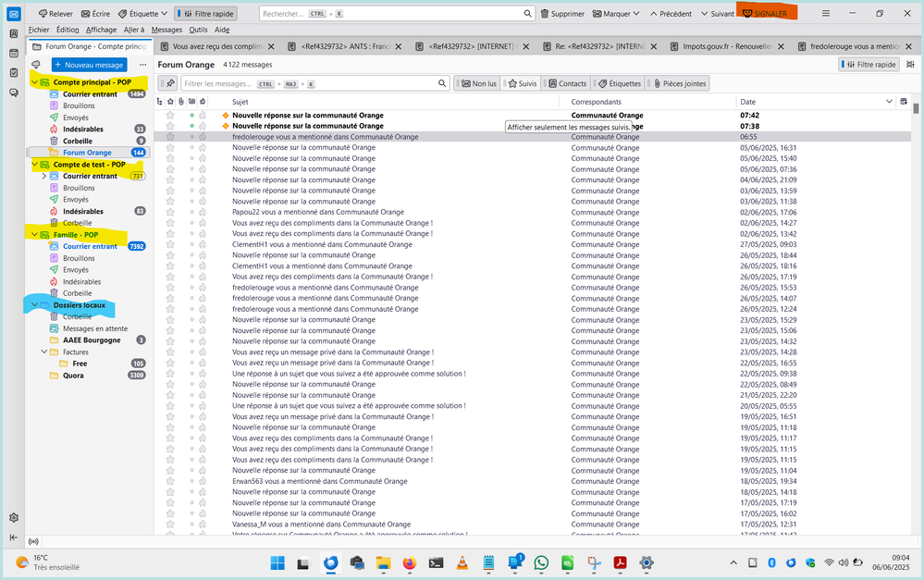The height and width of the screenshot is (580, 924).
Task: Click the Nouveau message button
Action: tap(89, 65)
